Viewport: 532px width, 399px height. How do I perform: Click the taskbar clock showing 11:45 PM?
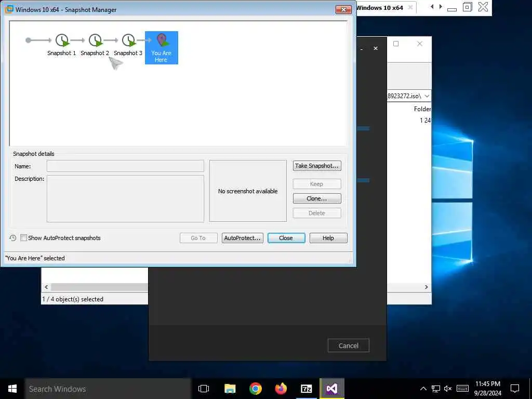coord(488,389)
